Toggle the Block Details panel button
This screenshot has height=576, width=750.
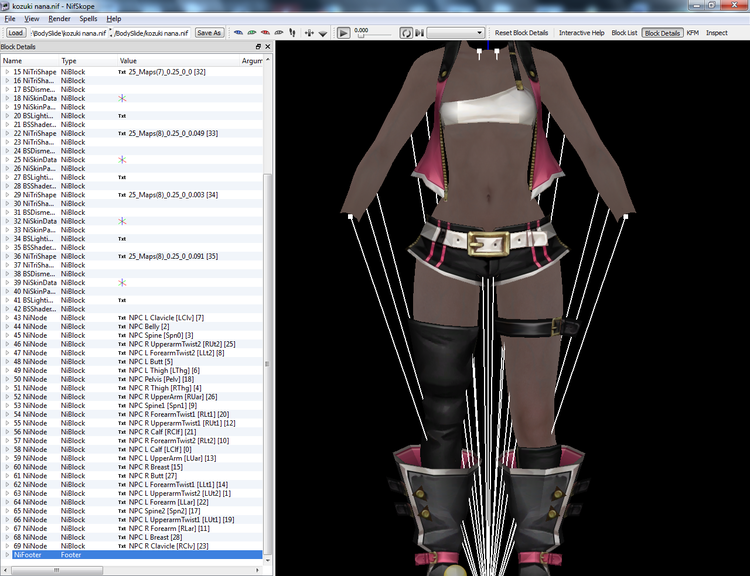pyautogui.click(x=662, y=33)
